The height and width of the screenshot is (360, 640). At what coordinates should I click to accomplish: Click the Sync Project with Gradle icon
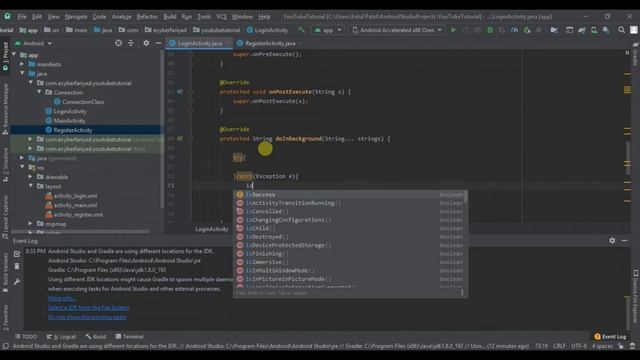[582, 30]
